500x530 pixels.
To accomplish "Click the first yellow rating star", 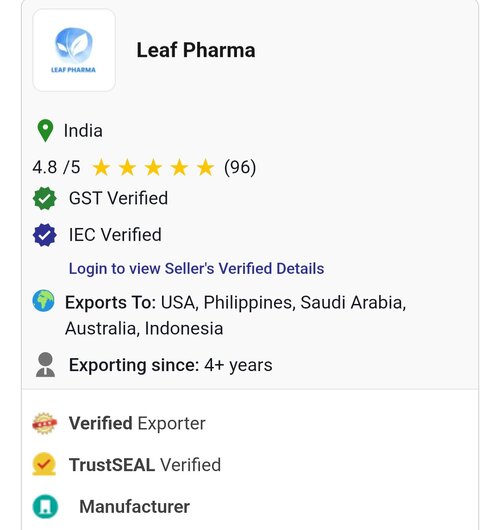I will 101,167.
